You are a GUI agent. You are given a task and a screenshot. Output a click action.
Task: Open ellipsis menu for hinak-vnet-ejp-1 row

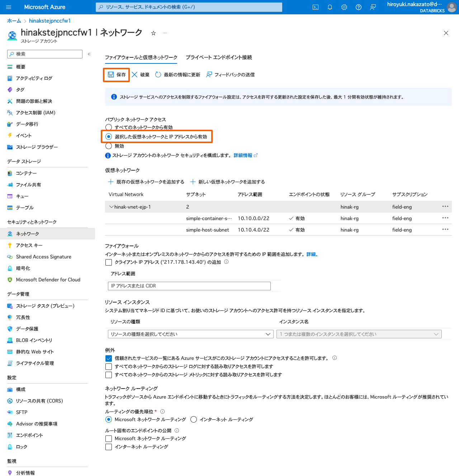[x=445, y=206]
